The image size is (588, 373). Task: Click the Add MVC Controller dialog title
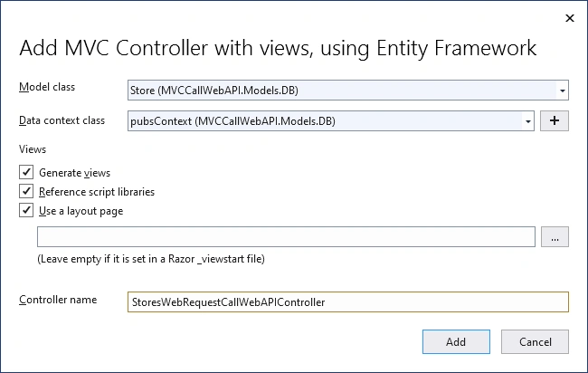[x=278, y=48]
